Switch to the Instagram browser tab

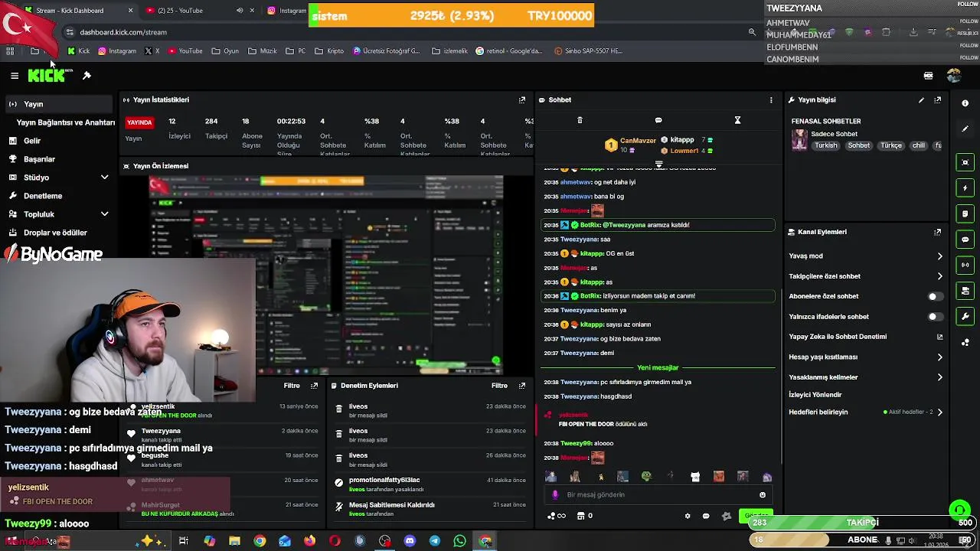point(286,11)
